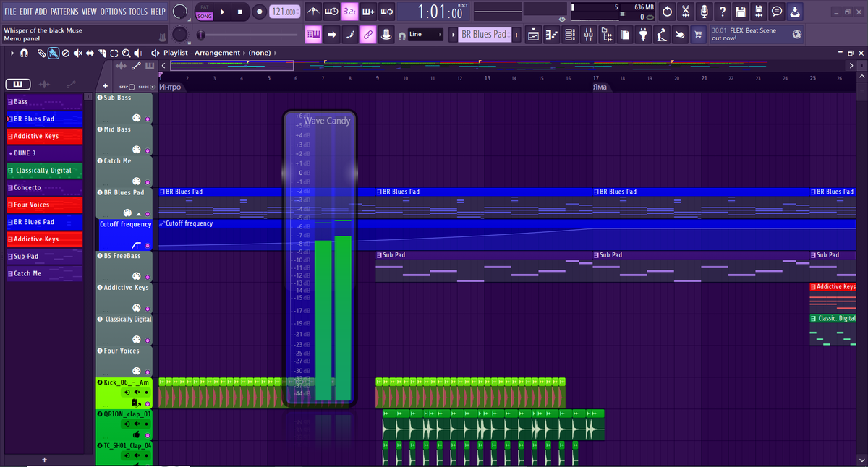Click the stop button
Viewport: 868px width, 467px height.
click(240, 12)
